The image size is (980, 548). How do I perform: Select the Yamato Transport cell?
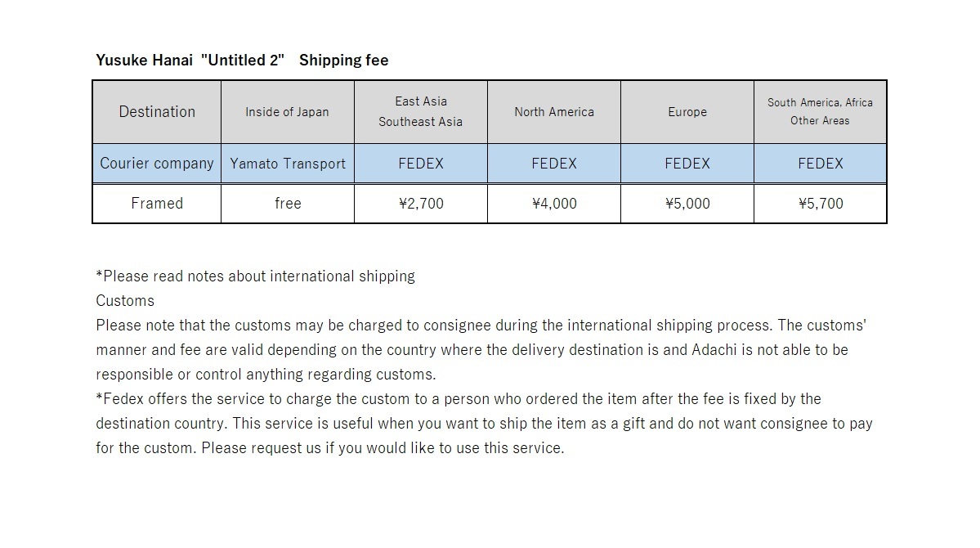pos(288,164)
